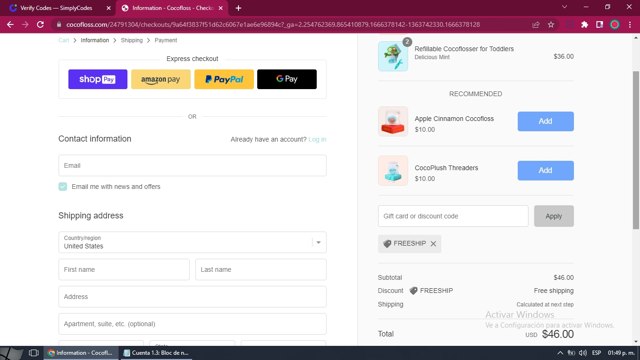Click the tag icon on FREESHIP chip
This screenshot has width=640, height=360.
387,244
